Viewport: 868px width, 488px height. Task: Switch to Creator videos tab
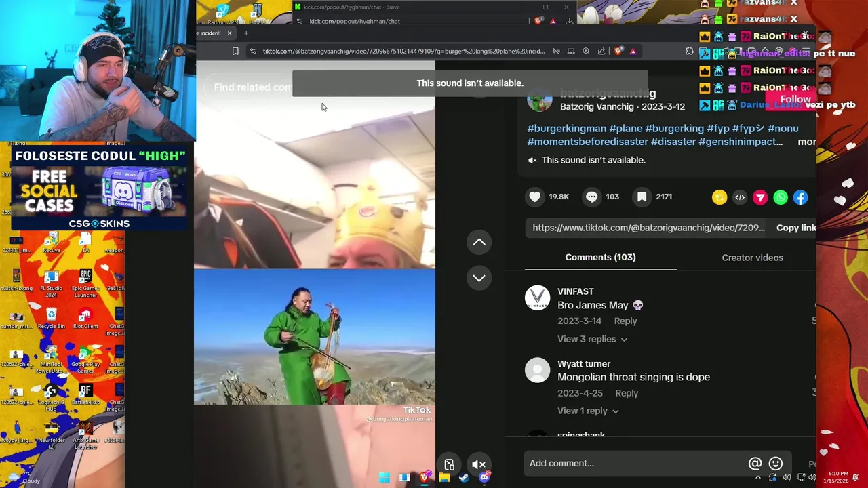tap(752, 258)
